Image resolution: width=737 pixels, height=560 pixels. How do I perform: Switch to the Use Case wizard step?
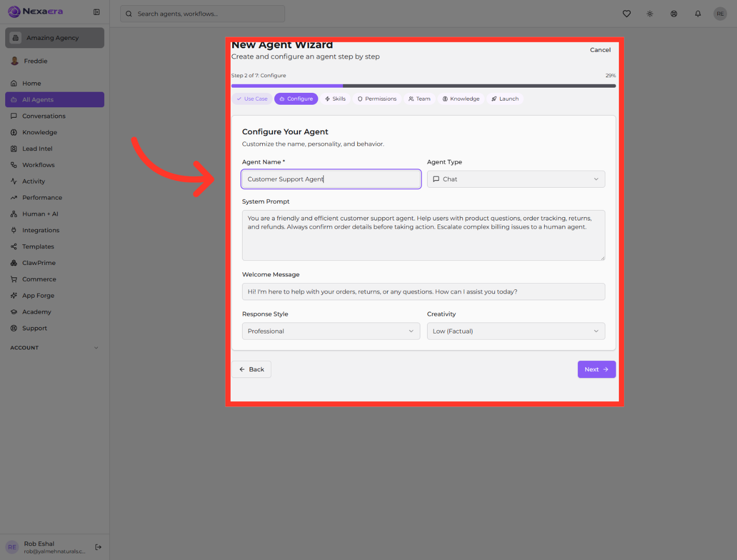point(252,99)
